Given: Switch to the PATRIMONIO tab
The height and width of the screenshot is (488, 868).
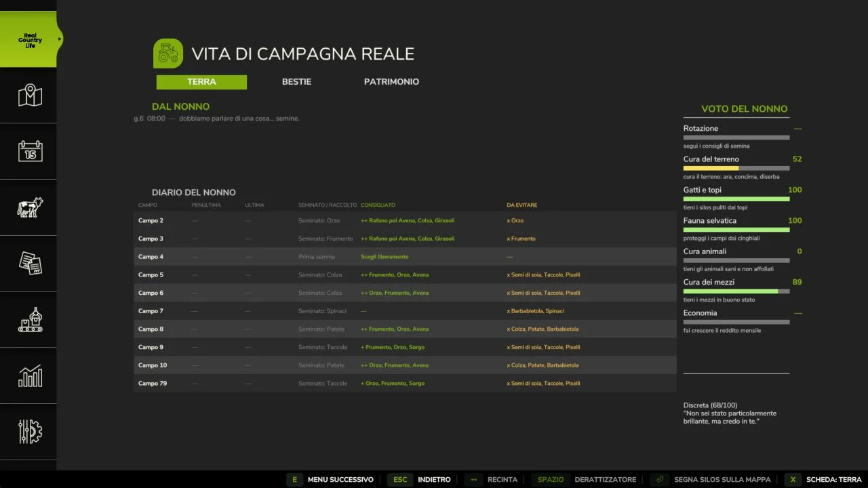Looking at the screenshot, I should [x=391, y=82].
